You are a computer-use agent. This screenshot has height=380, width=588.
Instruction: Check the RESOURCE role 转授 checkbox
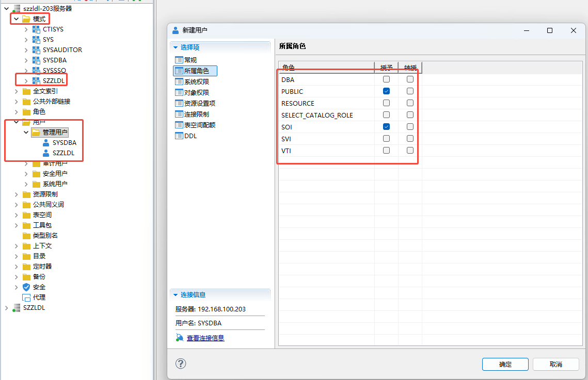[410, 103]
